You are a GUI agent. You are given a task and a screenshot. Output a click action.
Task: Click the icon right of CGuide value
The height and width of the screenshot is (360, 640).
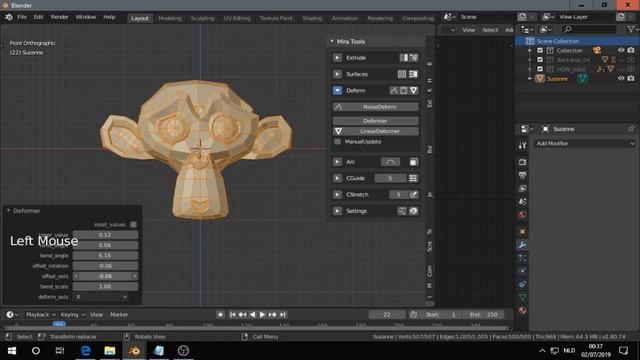tap(413, 178)
